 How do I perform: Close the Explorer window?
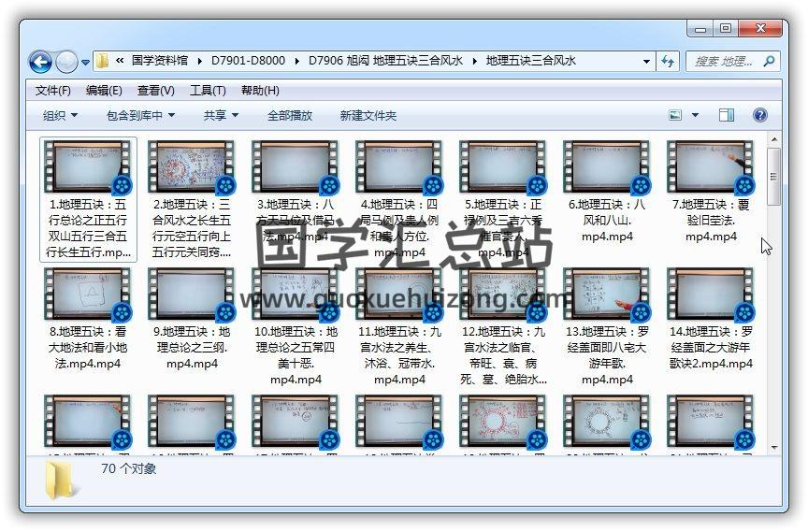760,29
